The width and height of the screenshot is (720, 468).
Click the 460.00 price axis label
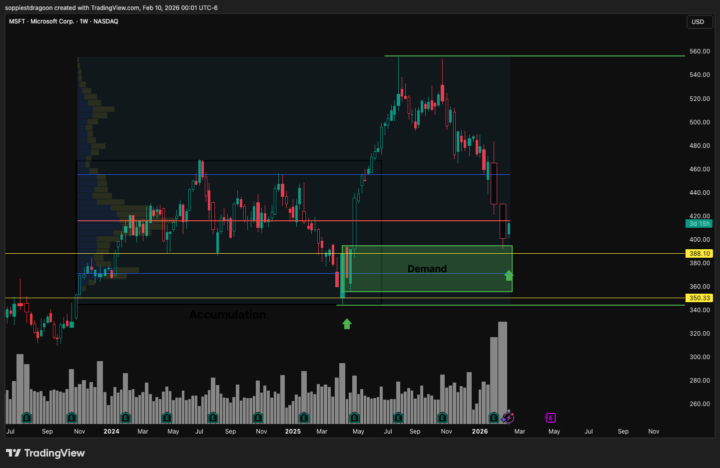tap(699, 169)
